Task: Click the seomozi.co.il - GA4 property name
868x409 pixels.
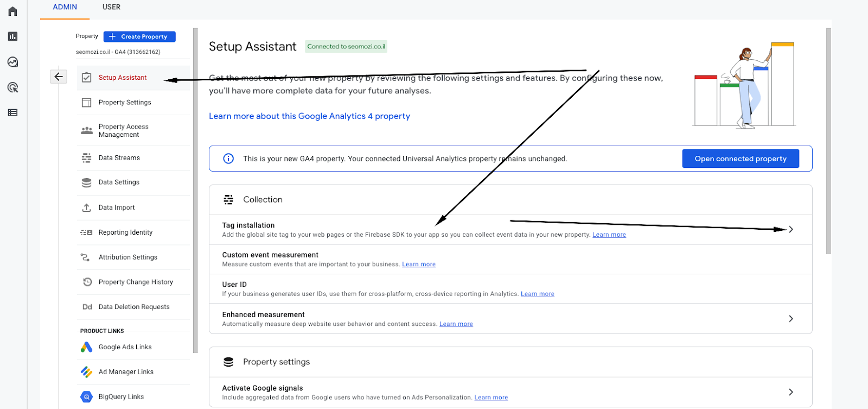Action: click(x=118, y=52)
